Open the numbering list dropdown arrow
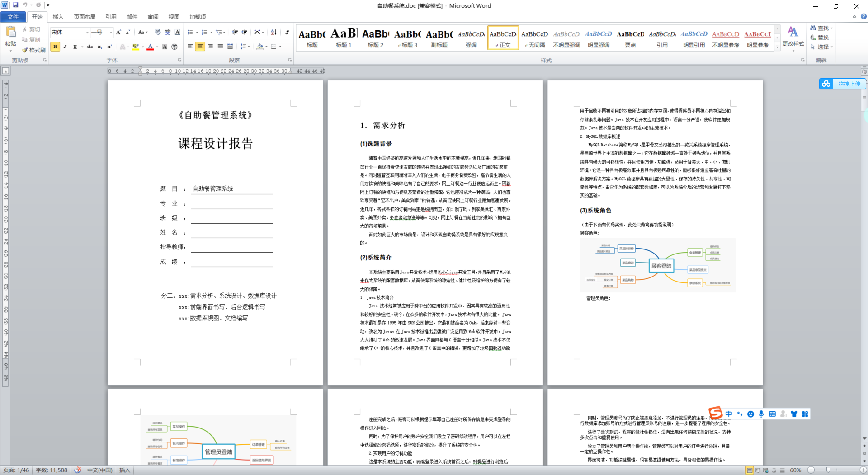The height and width of the screenshot is (475, 868). pos(212,33)
